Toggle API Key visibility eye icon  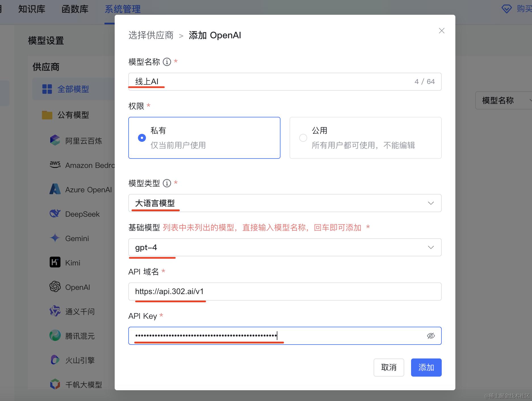coord(431,336)
